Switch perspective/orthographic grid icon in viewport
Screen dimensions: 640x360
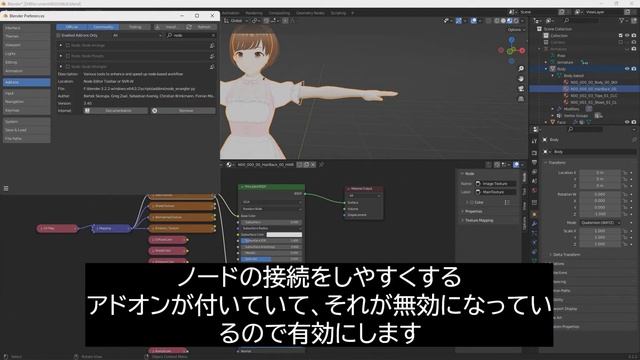[x=521, y=99]
